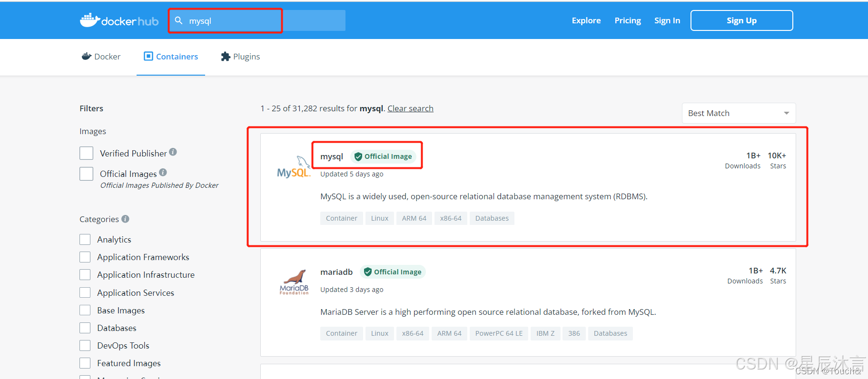Click 'Updated 5 days ago' text
Viewport: 868px width, 379px height.
[352, 174]
